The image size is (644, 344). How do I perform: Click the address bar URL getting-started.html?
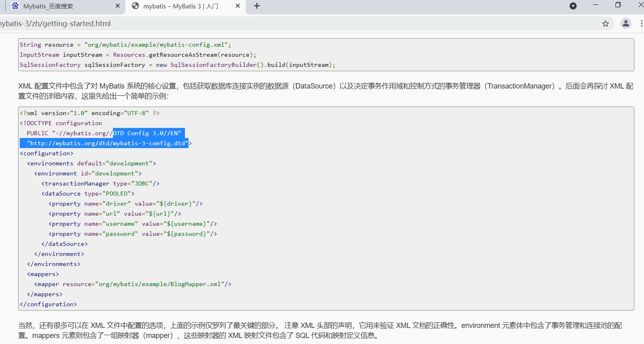55,24
